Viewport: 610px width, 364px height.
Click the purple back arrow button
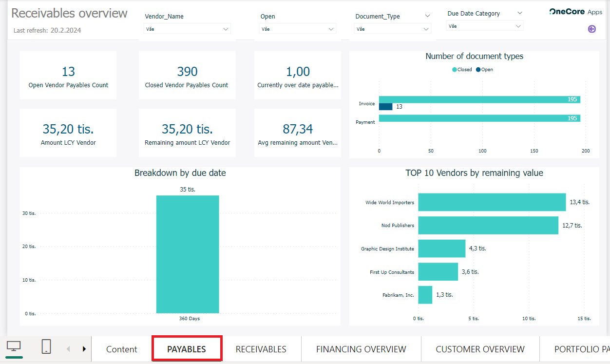[592, 29]
